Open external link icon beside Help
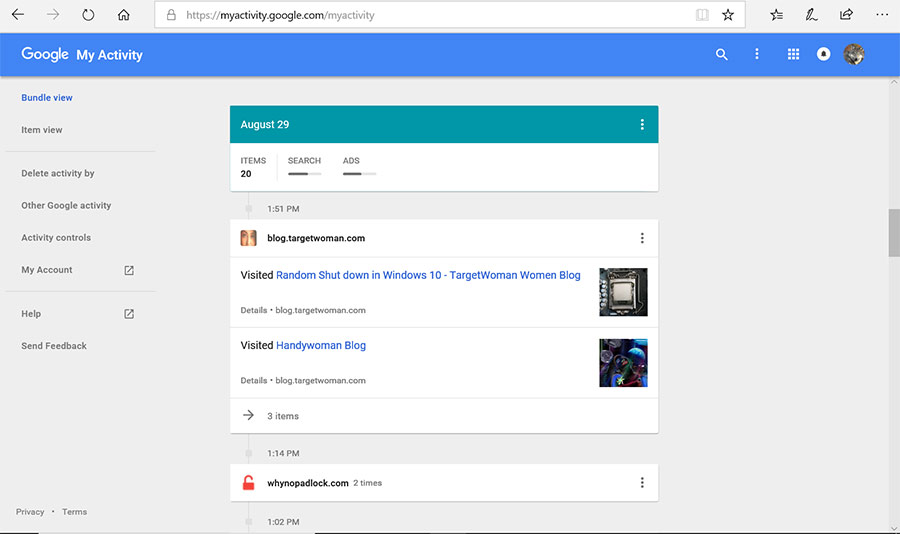The image size is (900, 534). coord(129,314)
